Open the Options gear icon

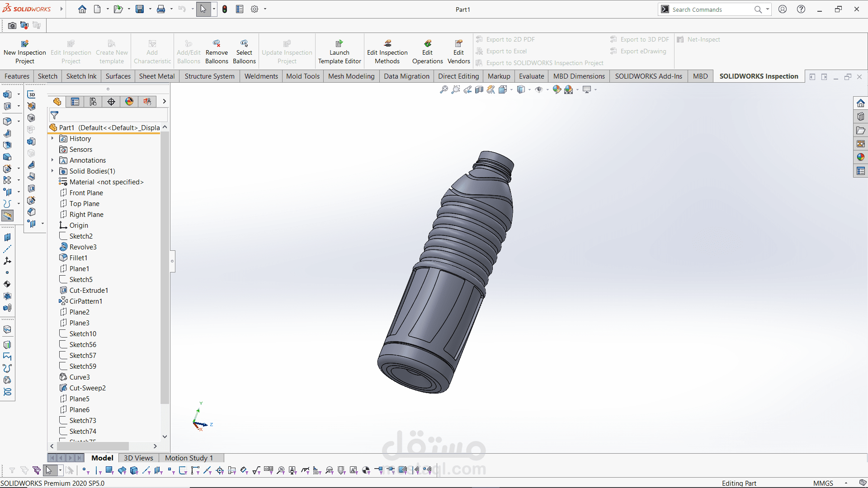coord(255,9)
